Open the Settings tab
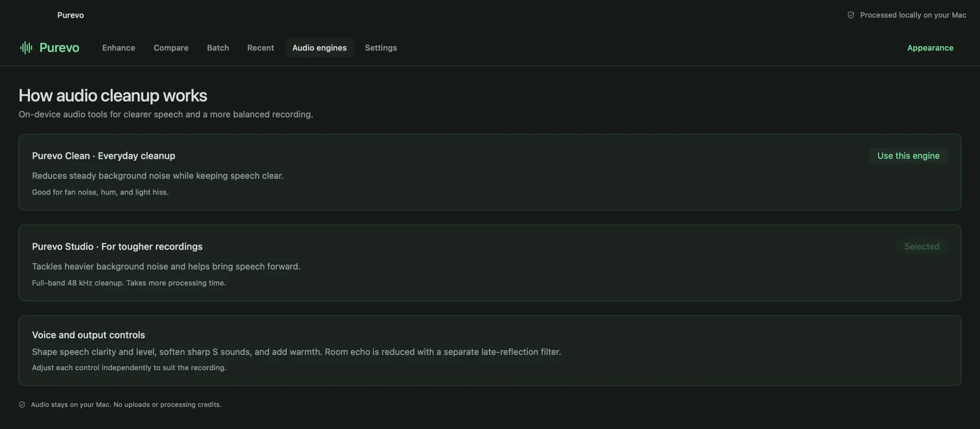The width and height of the screenshot is (980, 429). 381,48
